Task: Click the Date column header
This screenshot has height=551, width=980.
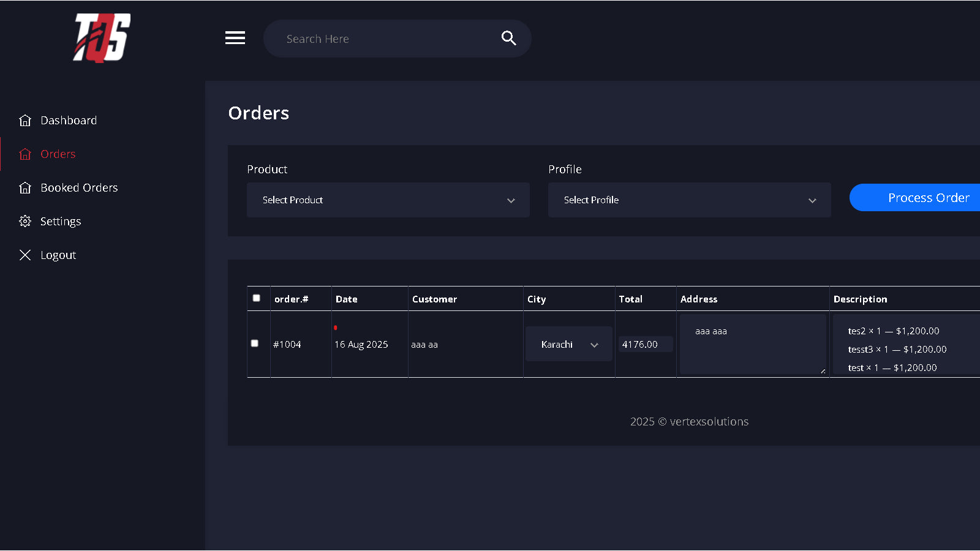Action: coord(347,299)
